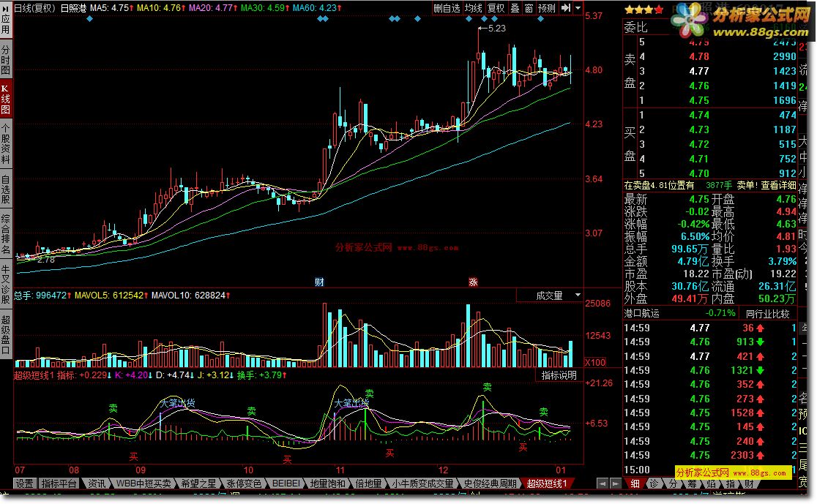Click the 大笔出货 label near month 09
This screenshot has height=504, width=817.
coord(178,402)
